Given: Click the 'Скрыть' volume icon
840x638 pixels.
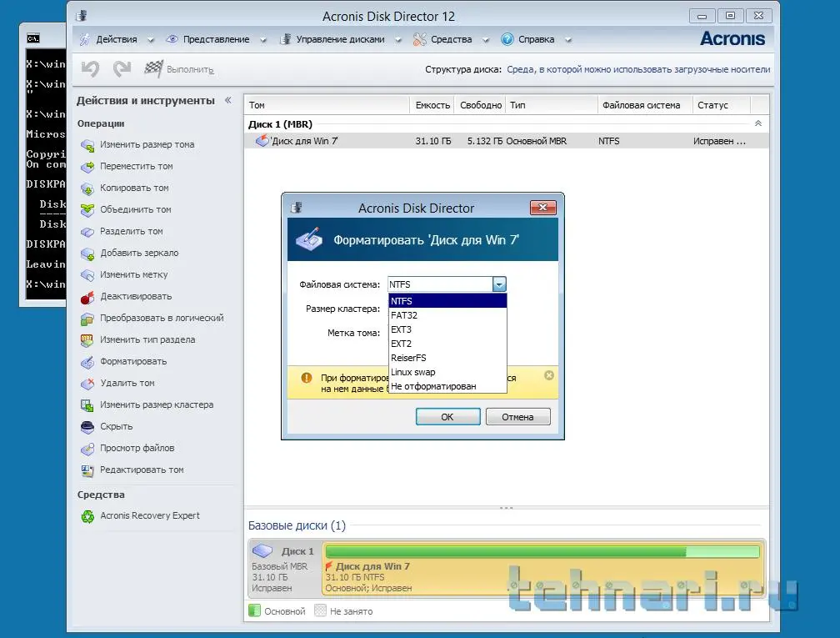Looking at the screenshot, I should [x=87, y=427].
